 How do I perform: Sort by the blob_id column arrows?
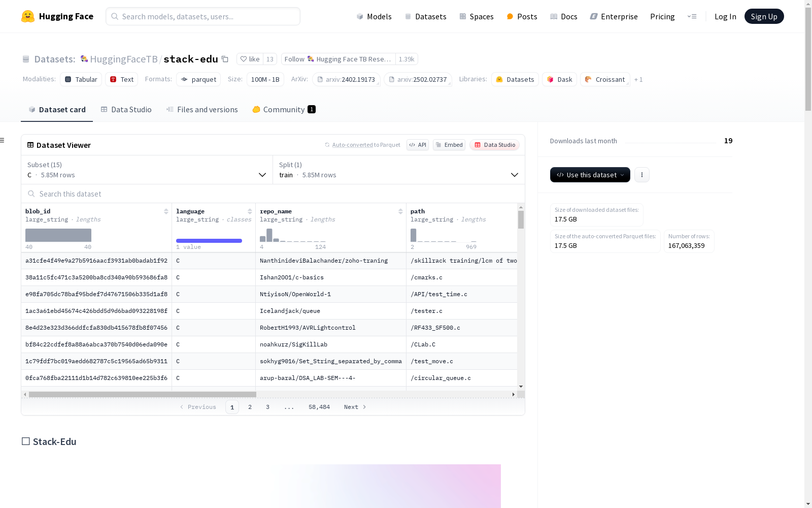[166, 211]
